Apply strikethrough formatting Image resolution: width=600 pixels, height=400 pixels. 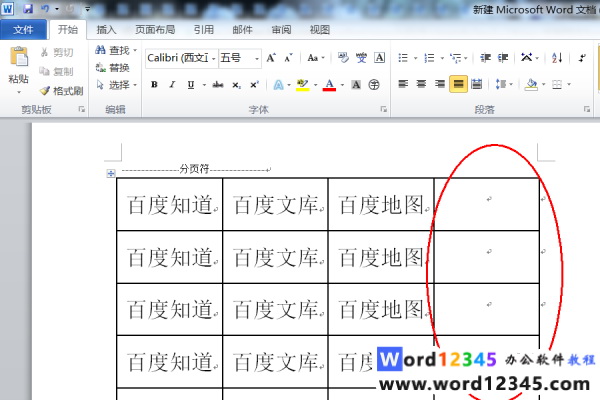click(x=218, y=85)
